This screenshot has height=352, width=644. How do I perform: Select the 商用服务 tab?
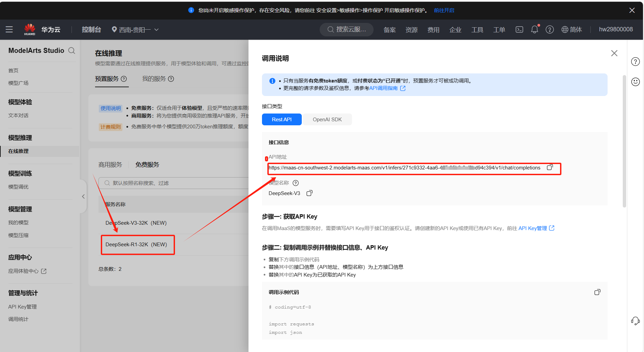(110, 165)
